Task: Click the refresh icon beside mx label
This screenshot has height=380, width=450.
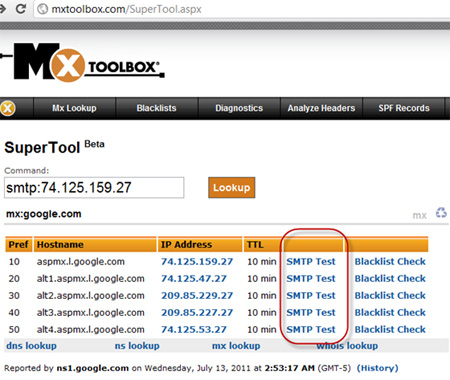Action: click(x=441, y=213)
